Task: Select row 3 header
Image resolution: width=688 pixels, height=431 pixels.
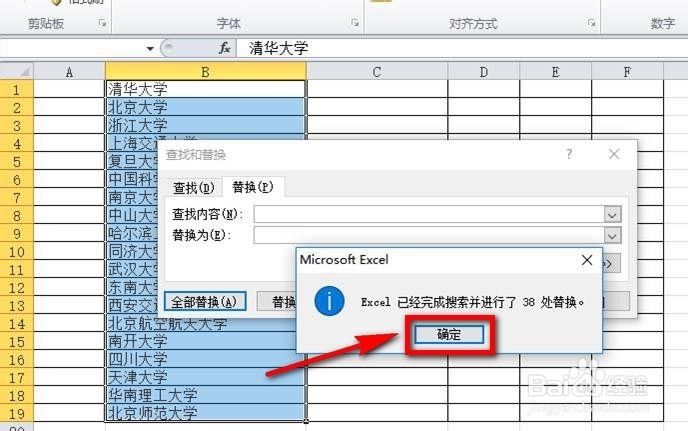Action: [x=17, y=126]
